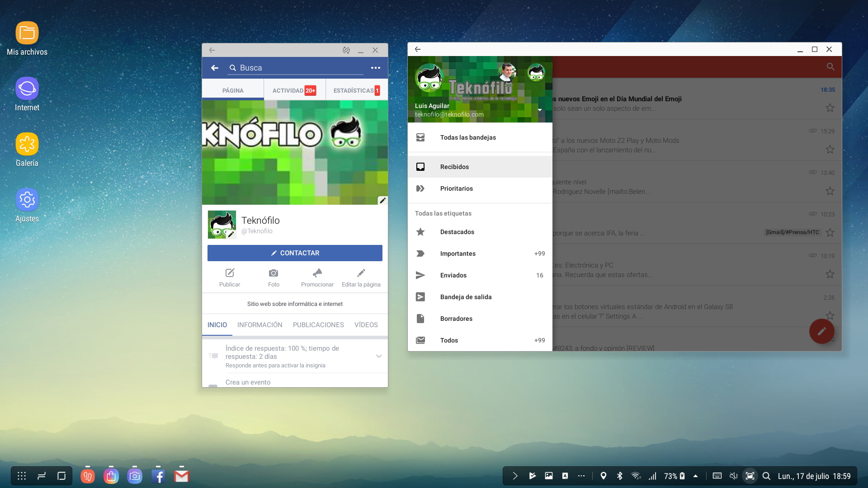Expand the system tray up arrow
The width and height of the screenshot is (868, 488).
pyautogui.click(x=695, y=476)
